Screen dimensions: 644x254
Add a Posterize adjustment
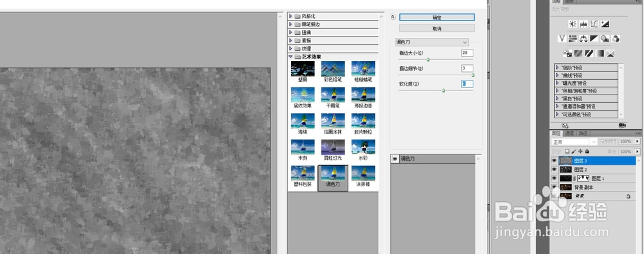pos(578,53)
